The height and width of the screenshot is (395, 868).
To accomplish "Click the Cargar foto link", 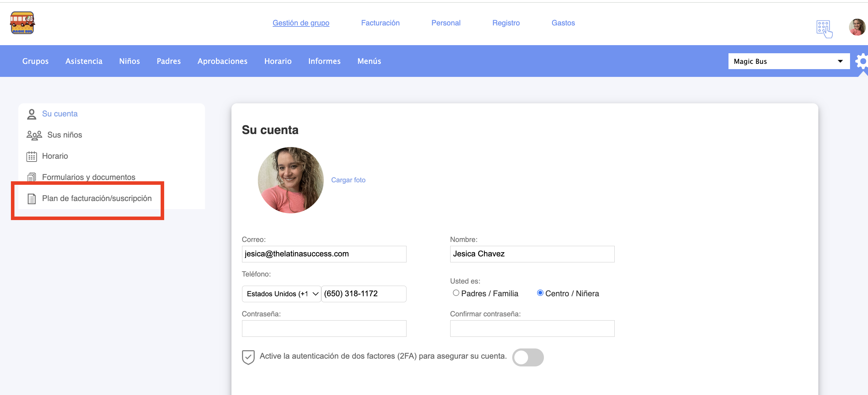I will (348, 180).
